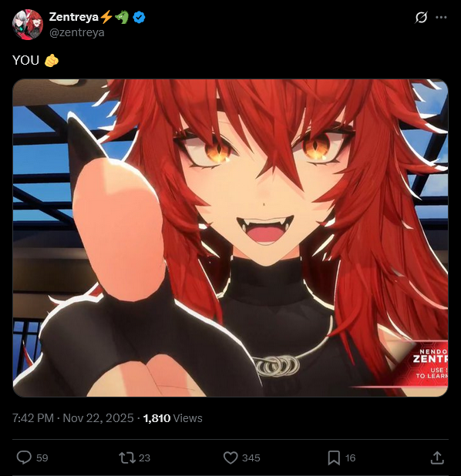Click the 1,810 Views count
This screenshot has height=476, width=461.
click(173, 418)
